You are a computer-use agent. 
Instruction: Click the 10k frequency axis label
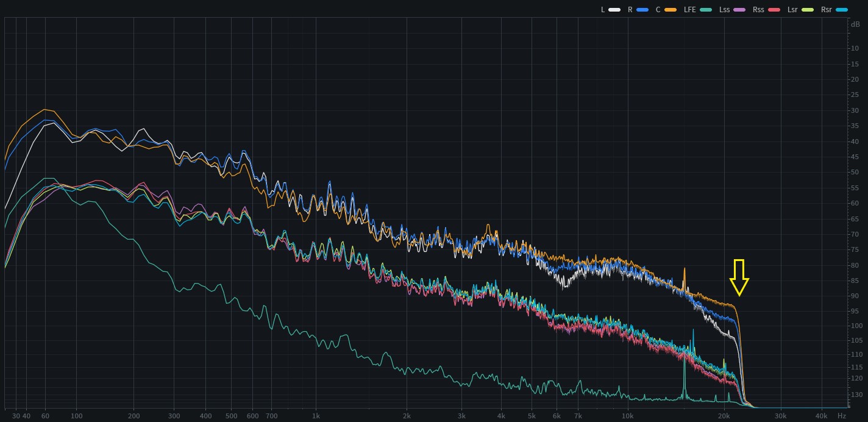tap(628, 416)
